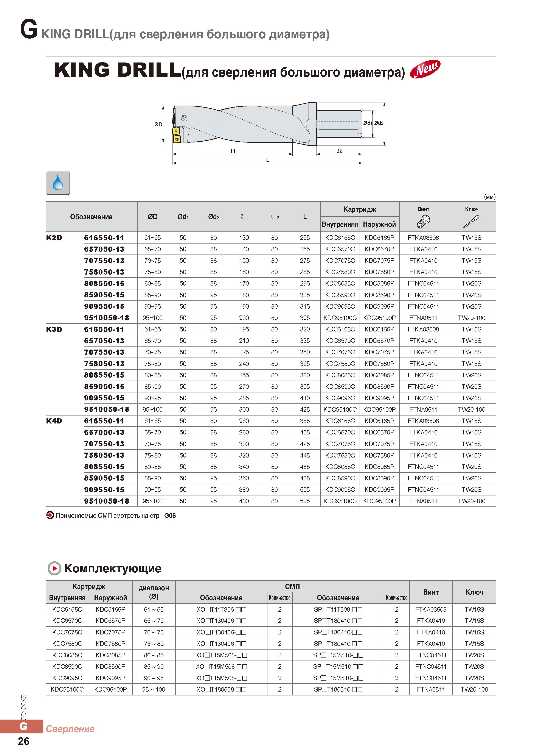Click the blue coolant drop icon
Screen dimensions: 534x756
(x=58, y=183)
